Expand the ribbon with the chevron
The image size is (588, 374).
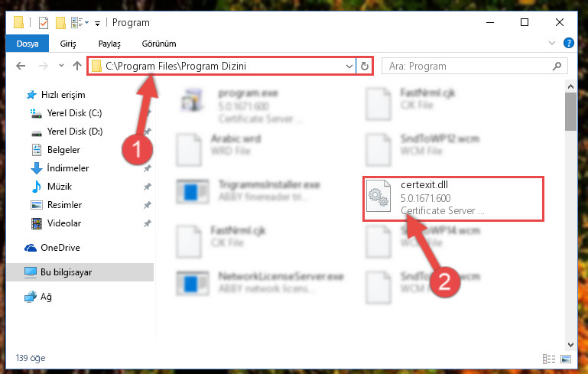point(551,43)
